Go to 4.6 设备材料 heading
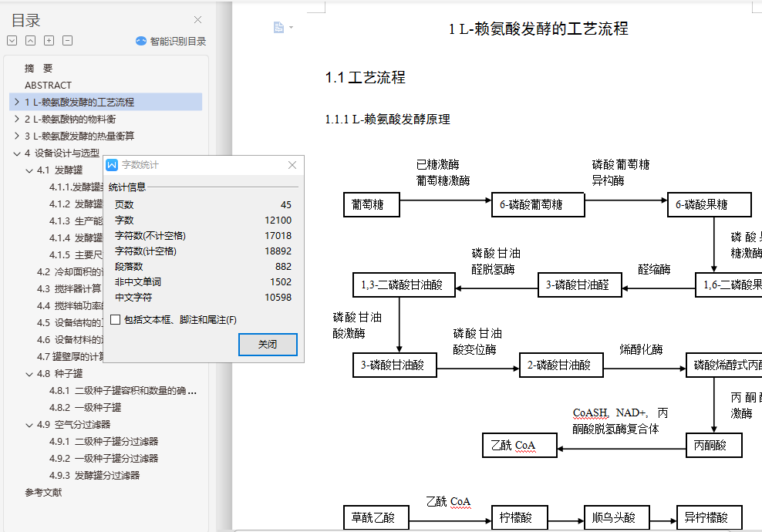The image size is (762, 532). tap(69, 339)
